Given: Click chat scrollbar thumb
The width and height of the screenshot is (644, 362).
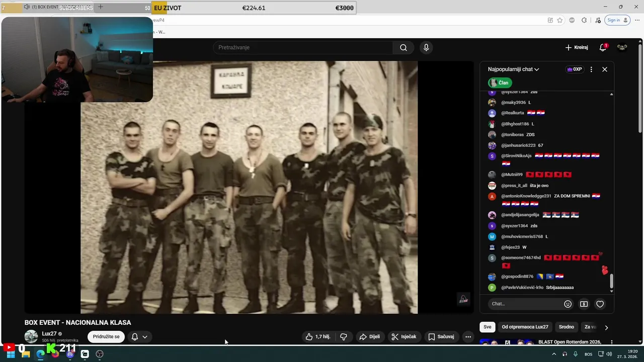Looking at the screenshot, I should (x=612, y=281).
